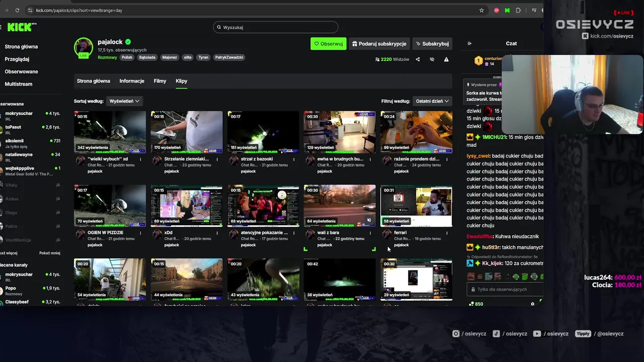Open nataliewayne in followed channels list
This screenshot has width=644, height=362.
[30, 157]
